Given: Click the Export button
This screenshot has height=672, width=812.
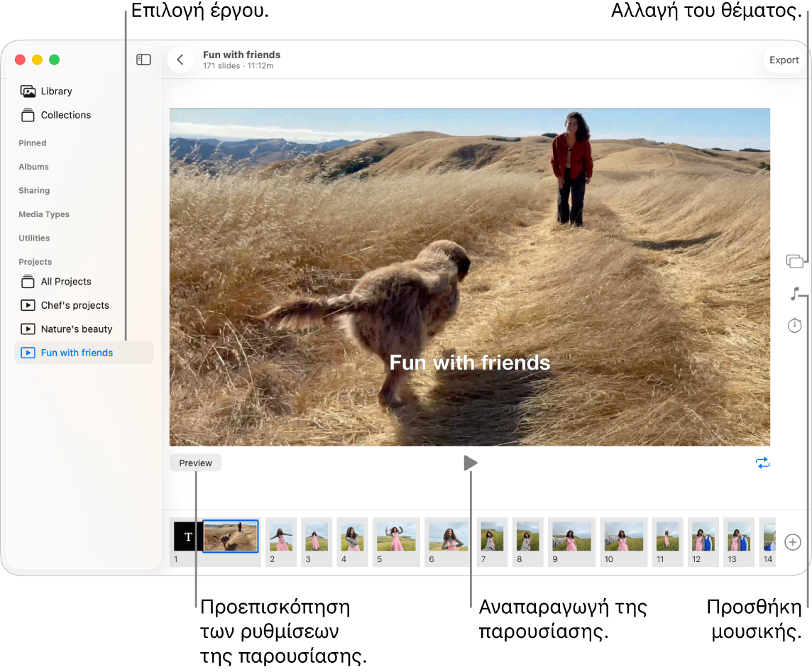Looking at the screenshot, I should (784, 60).
